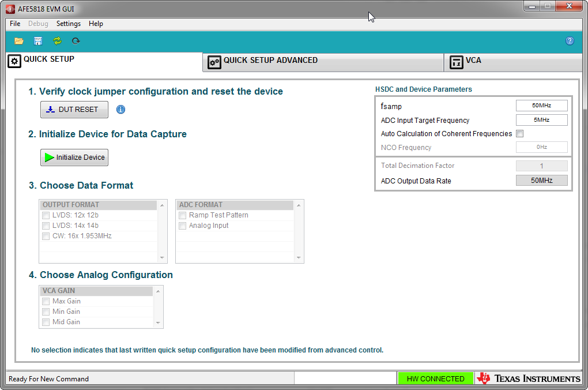Viewport: 588px width, 390px height.
Task: Save configuration with the floppy disk icon
Action: [38, 41]
